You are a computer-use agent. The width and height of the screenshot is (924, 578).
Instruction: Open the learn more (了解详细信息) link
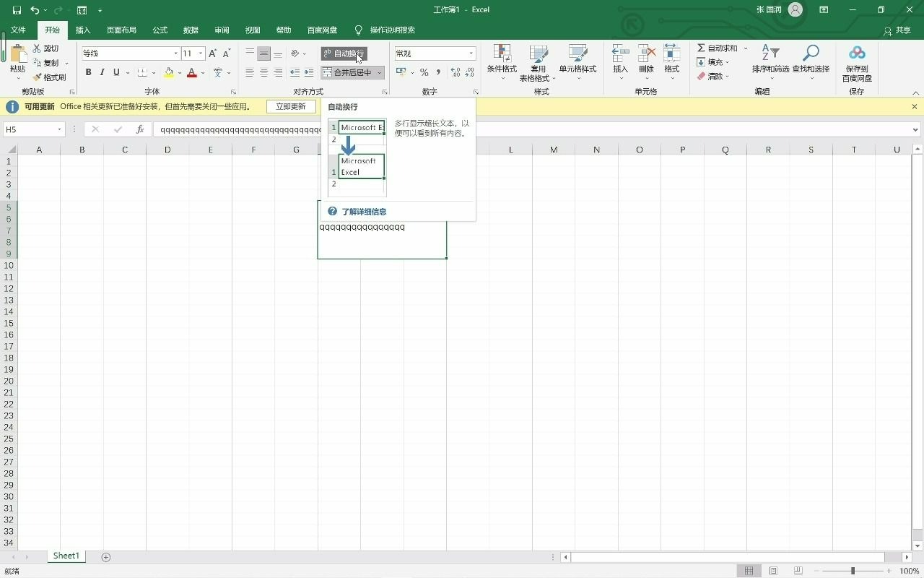[364, 212]
